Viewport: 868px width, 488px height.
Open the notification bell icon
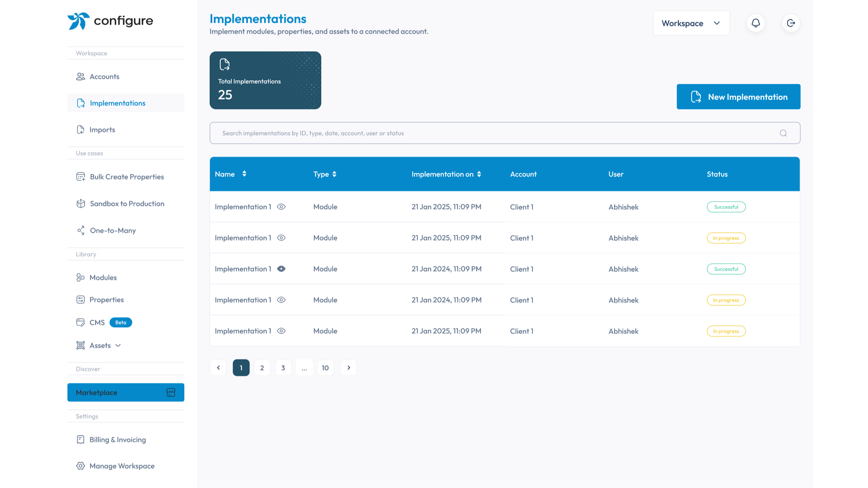(x=756, y=23)
